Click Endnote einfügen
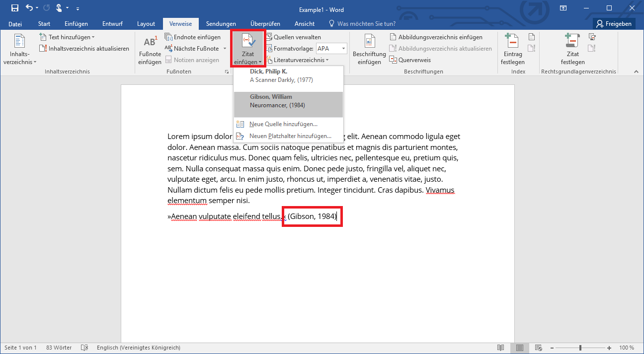Screen dimensions: 644x354 click(x=193, y=37)
